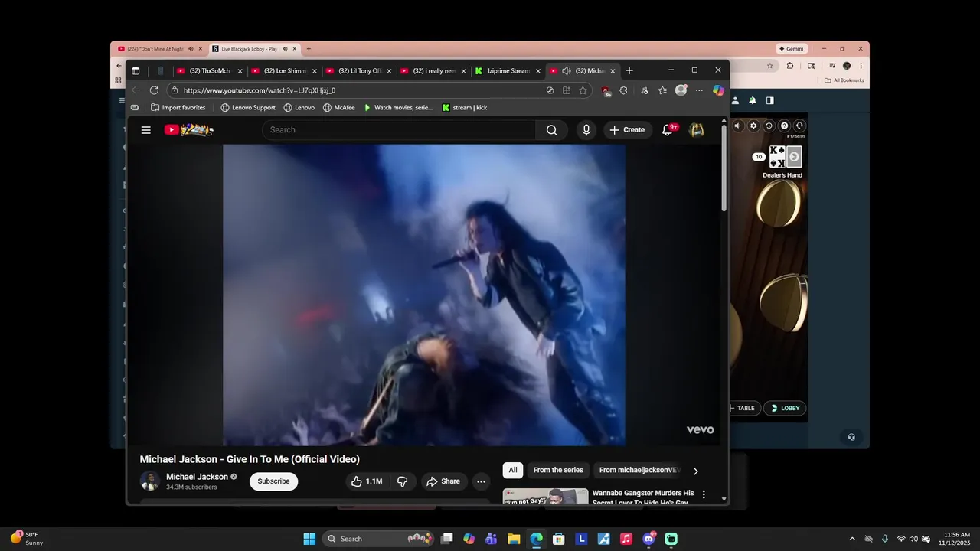Switch to Iziprime Stream Edge tab

pyautogui.click(x=507, y=71)
